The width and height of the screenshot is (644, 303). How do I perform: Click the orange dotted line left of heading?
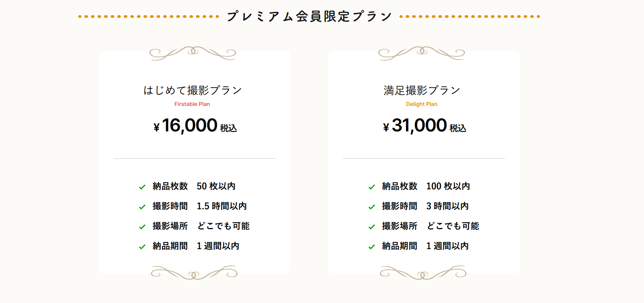[149, 17]
